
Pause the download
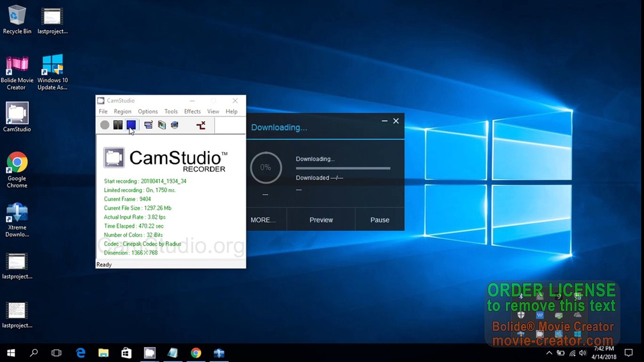pos(380,220)
